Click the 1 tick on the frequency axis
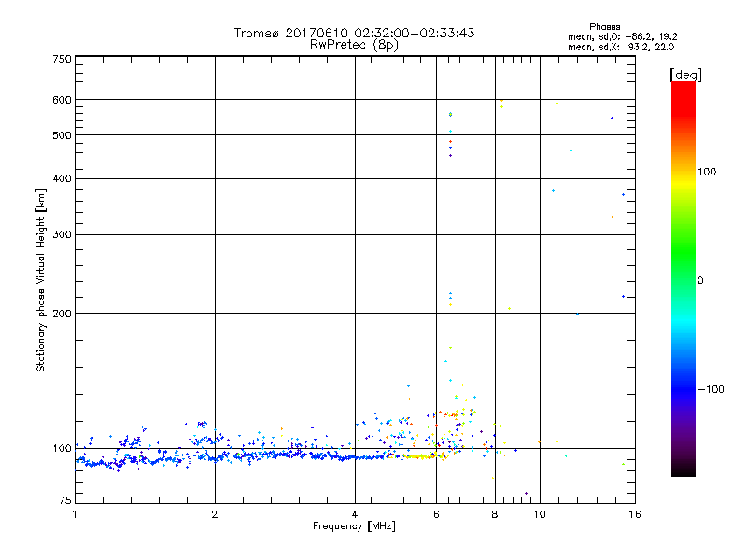 click(x=76, y=515)
